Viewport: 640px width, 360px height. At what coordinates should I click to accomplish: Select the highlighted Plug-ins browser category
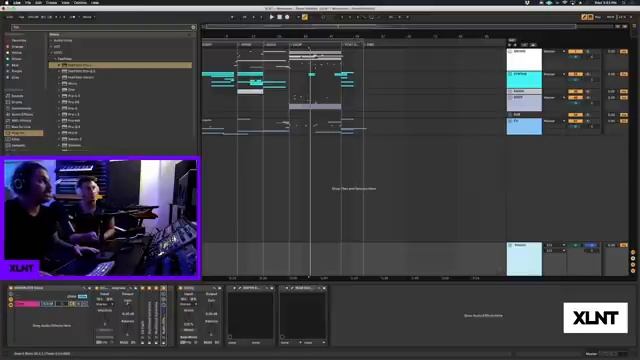23,133
